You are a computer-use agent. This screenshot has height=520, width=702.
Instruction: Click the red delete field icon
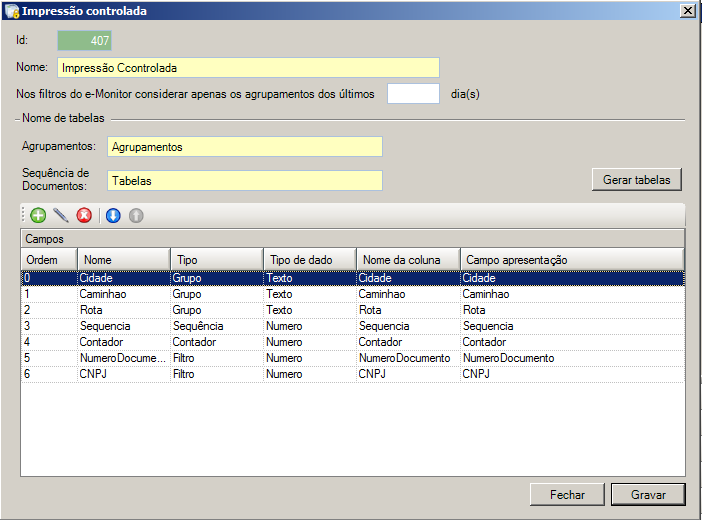[84, 215]
